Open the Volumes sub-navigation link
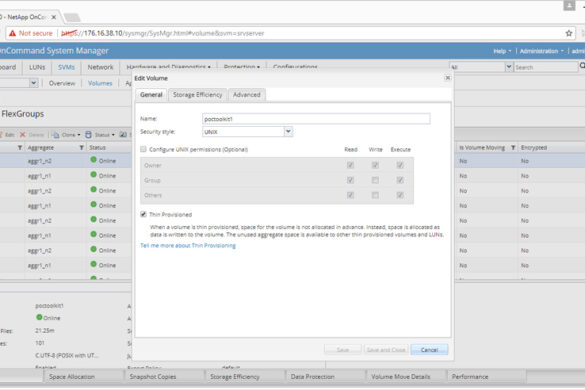This screenshot has width=585, height=390. pos(100,83)
